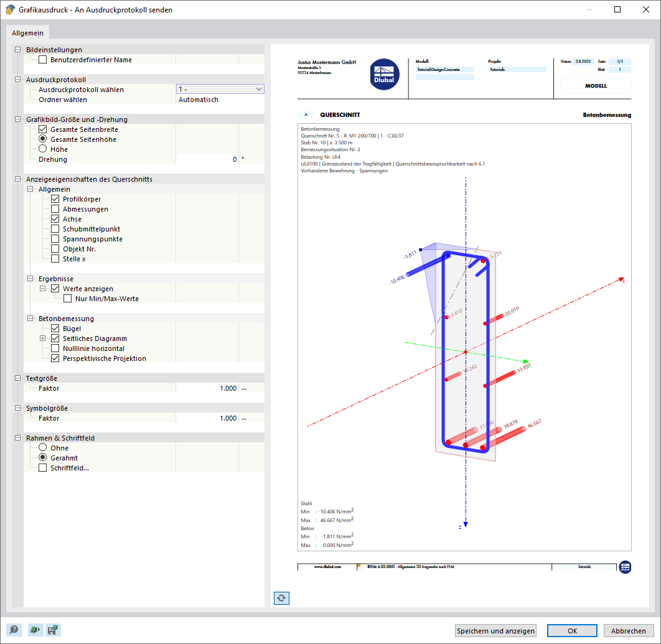Select the Höhe radio option

tap(42, 149)
